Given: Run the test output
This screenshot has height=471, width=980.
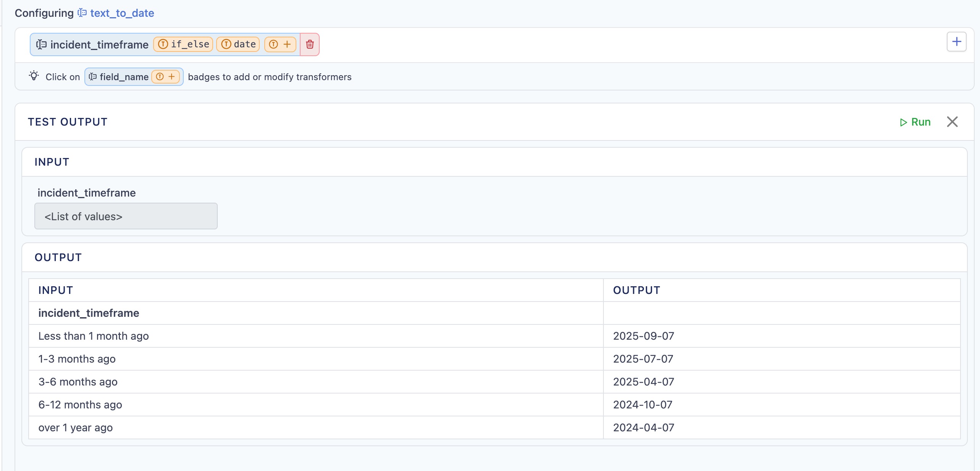Looking at the screenshot, I should coord(915,122).
